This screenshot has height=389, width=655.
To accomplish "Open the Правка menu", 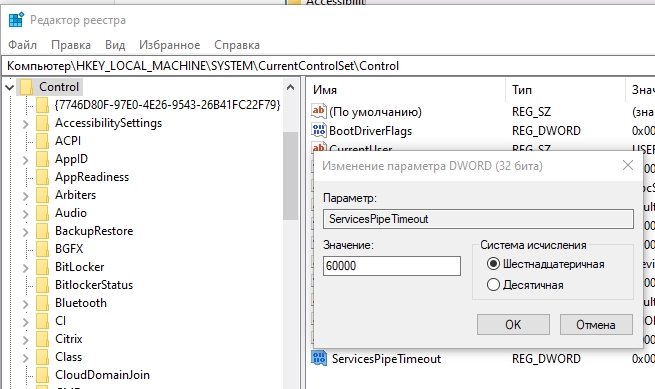I will click(71, 45).
